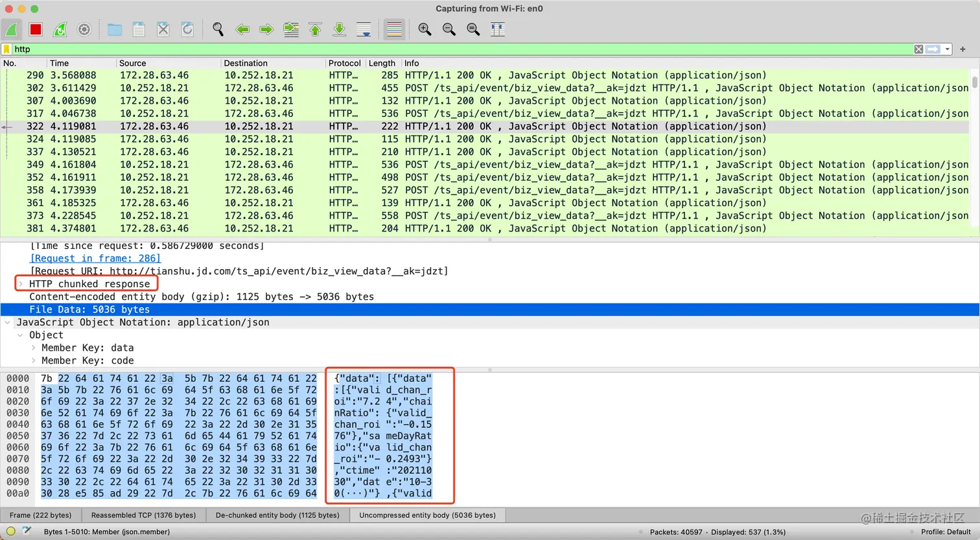
Task: Jump to the first packet
Action: pos(315,29)
